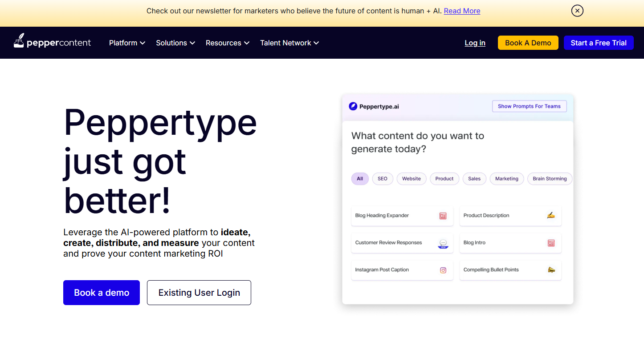Expand the Resources navigation menu
Screen dimensions: 644x338
(x=228, y=43)
